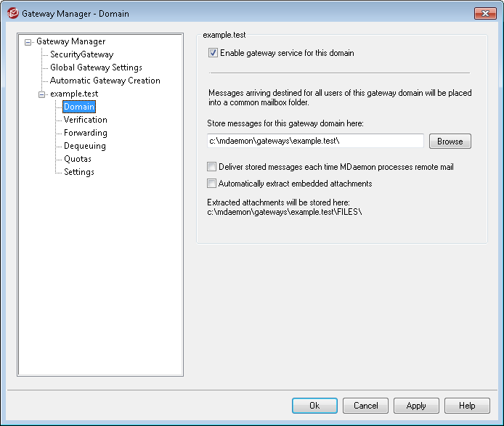The height and width of the screenshot is (426, 504).
Task: Show the Quotas page
Action: [77, 159]
